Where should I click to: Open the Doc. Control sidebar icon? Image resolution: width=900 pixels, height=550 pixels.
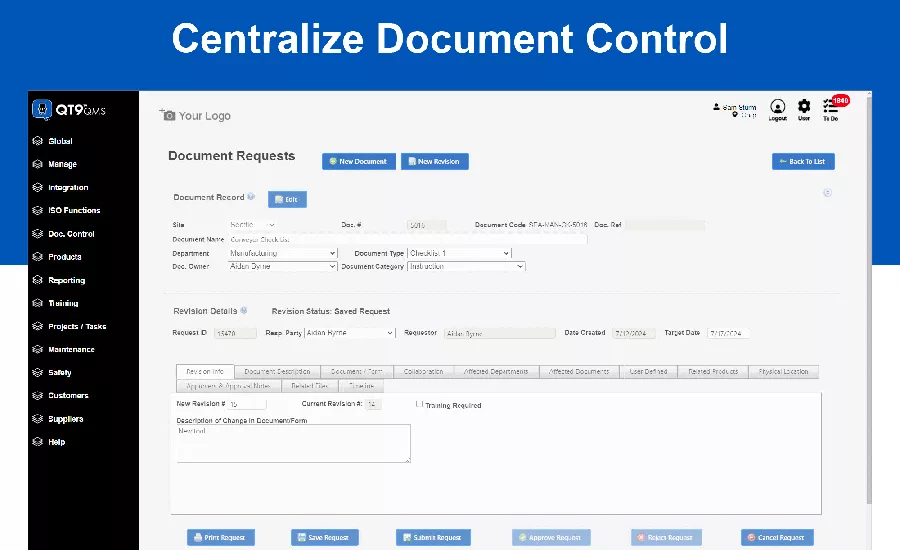[38, 234]
